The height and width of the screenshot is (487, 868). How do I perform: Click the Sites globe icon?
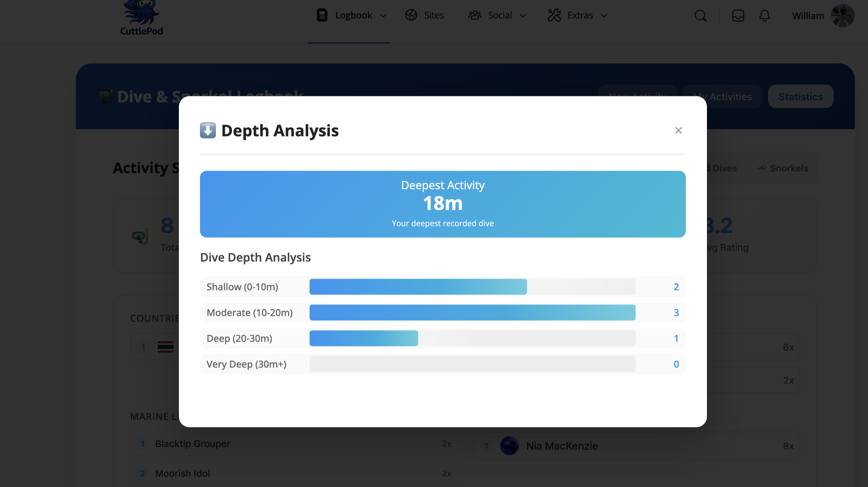[411, 16]
